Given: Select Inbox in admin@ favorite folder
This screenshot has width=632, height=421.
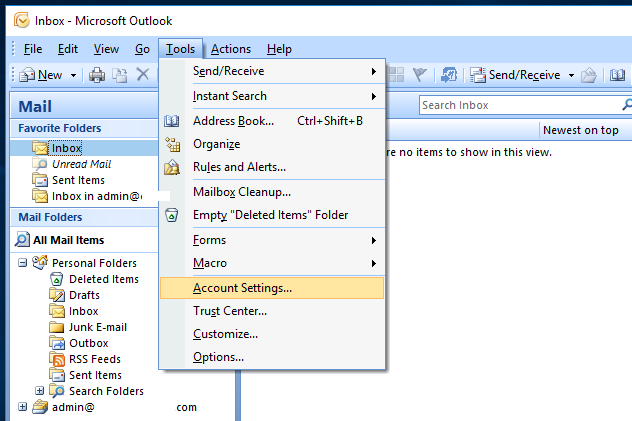Looking at the screenshot, I should (97, 196).
